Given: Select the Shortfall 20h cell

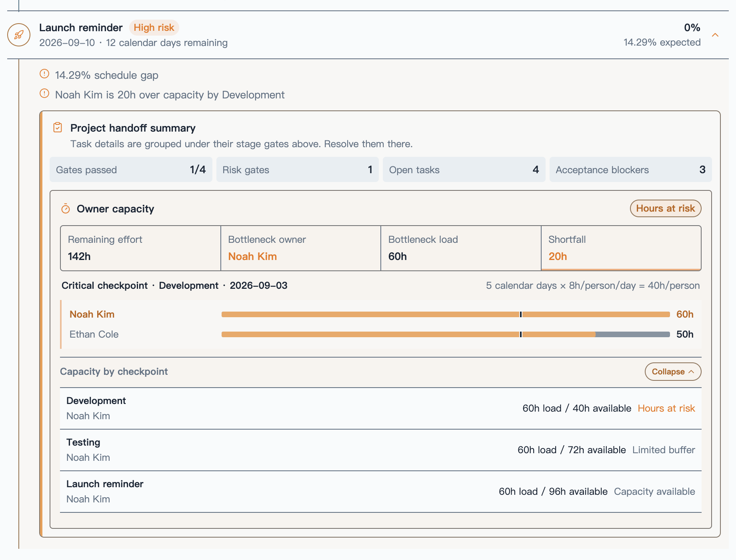Looking at the screenshot, I should 621,248.
